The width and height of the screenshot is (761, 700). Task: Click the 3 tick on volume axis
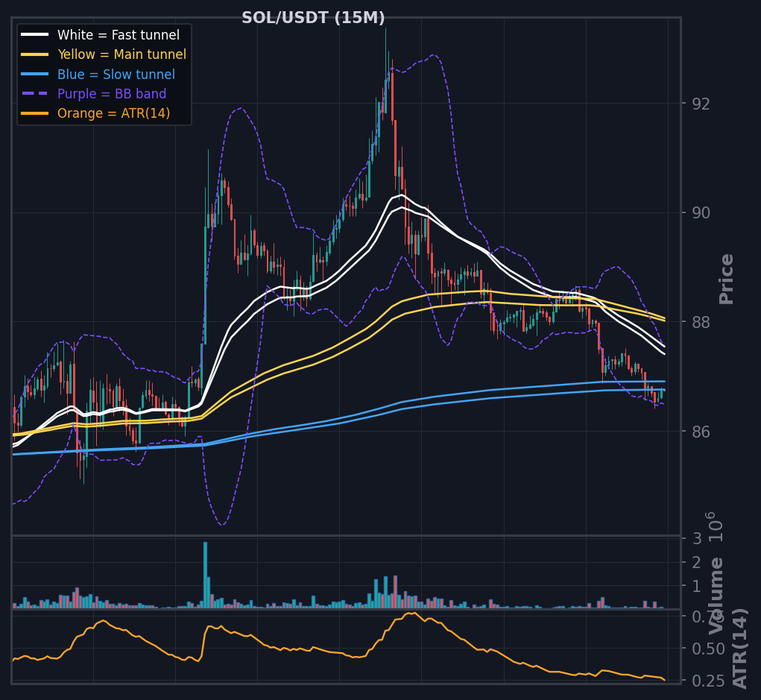697,538
